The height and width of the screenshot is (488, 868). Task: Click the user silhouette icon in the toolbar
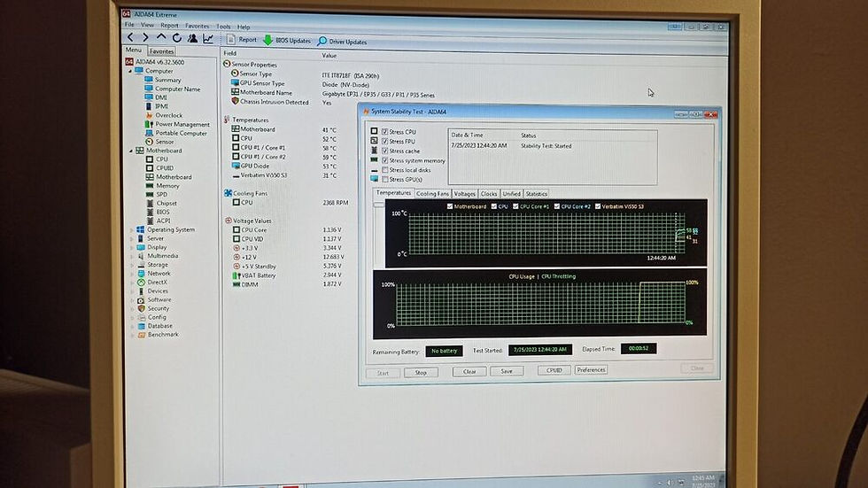coord(192,38)
